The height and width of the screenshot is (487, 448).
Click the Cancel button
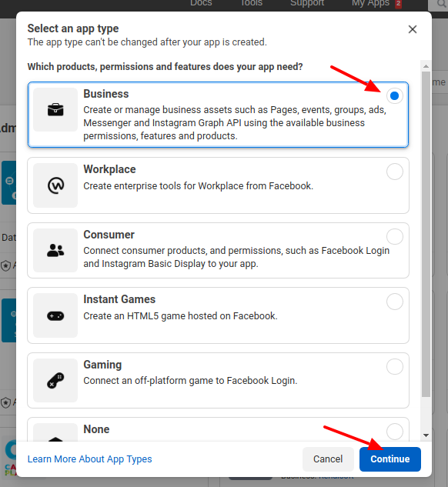pos(328,459)
